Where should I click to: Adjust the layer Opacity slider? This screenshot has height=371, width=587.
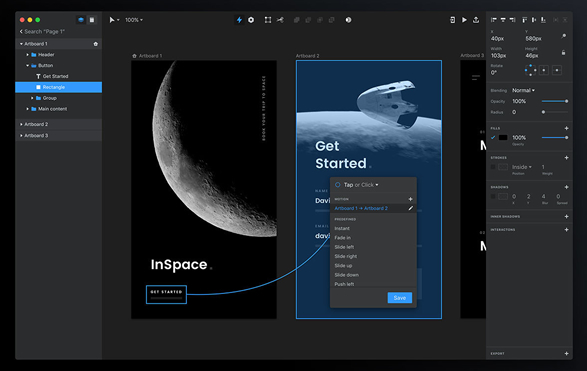(x=555, y=101)
